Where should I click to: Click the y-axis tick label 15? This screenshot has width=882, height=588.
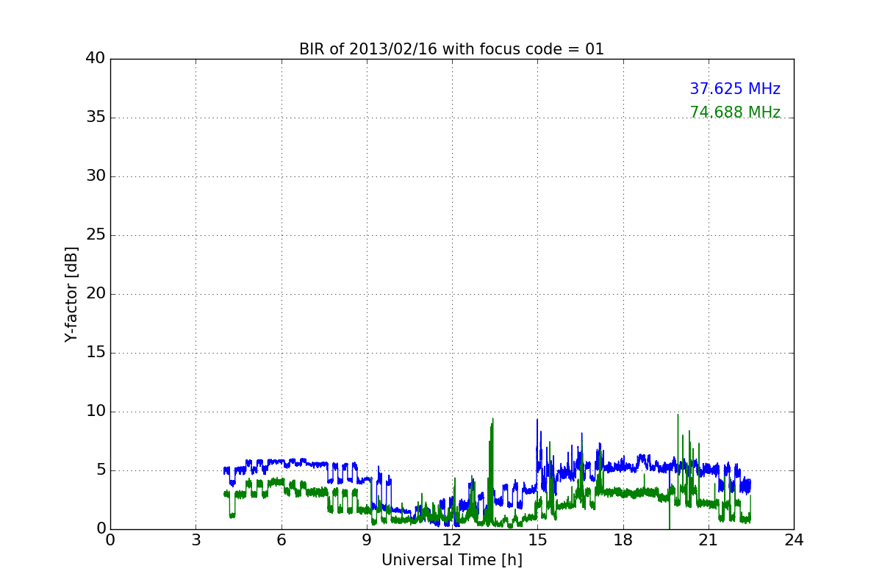click(95, 353)
